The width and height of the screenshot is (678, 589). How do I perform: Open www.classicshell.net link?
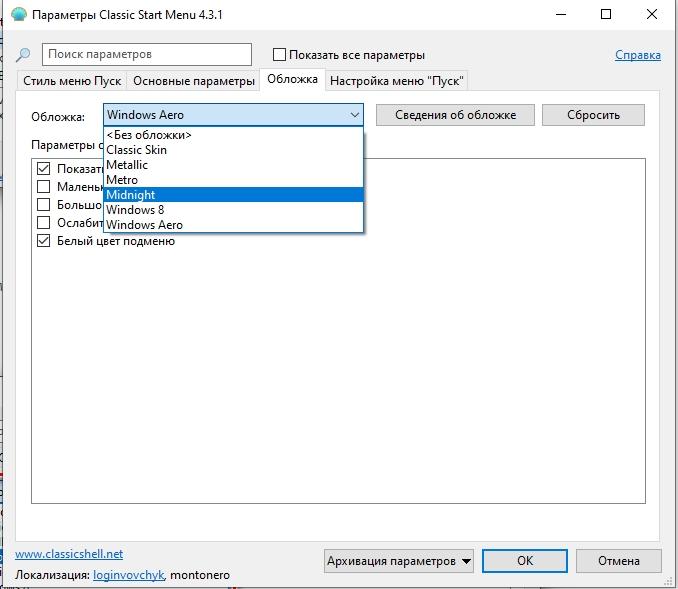pyautogui.click(x=69, y=554)
